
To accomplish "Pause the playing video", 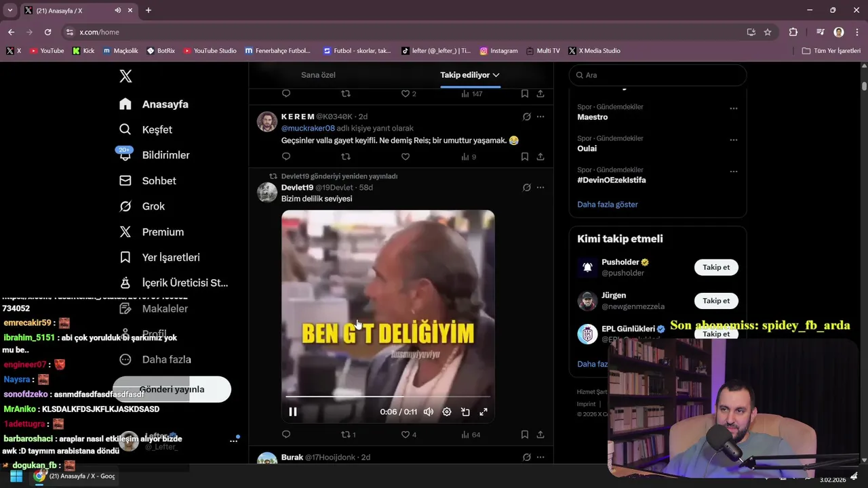I will (293, 411).
